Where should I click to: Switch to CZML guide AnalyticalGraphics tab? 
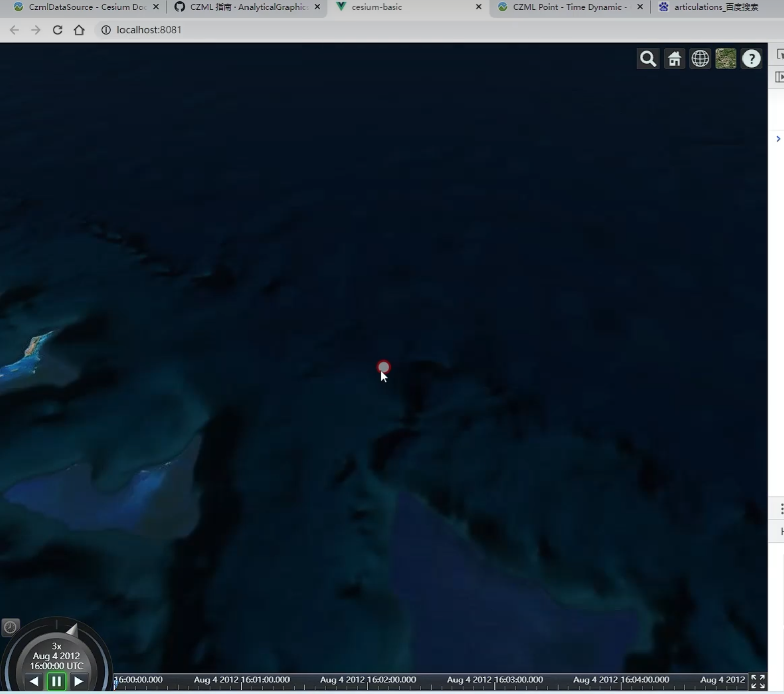tap(247, 7)
